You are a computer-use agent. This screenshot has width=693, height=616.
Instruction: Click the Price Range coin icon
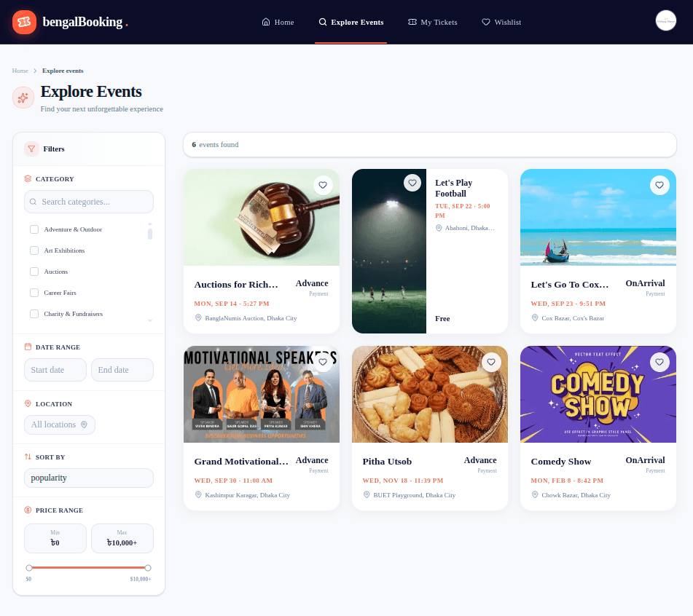[x=28, y=510]
